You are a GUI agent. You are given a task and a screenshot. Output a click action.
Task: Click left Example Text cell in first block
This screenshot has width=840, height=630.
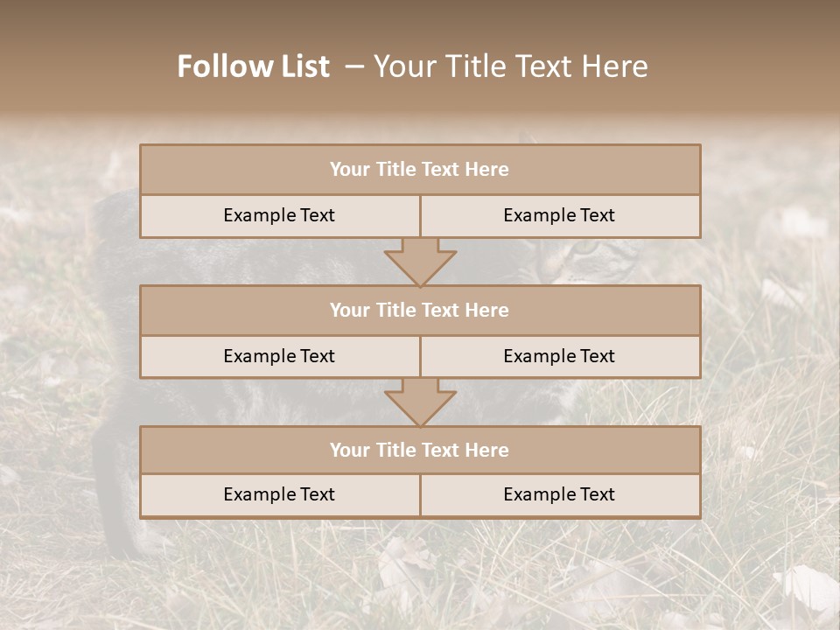pyautogui.click(x=279, y=216)
